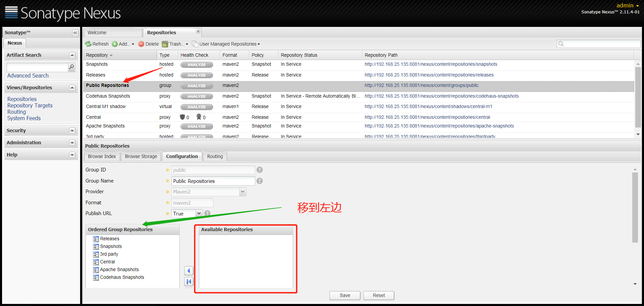Open the Routing sidebar link
644x306 pixels.
click(x=16, y=112)
